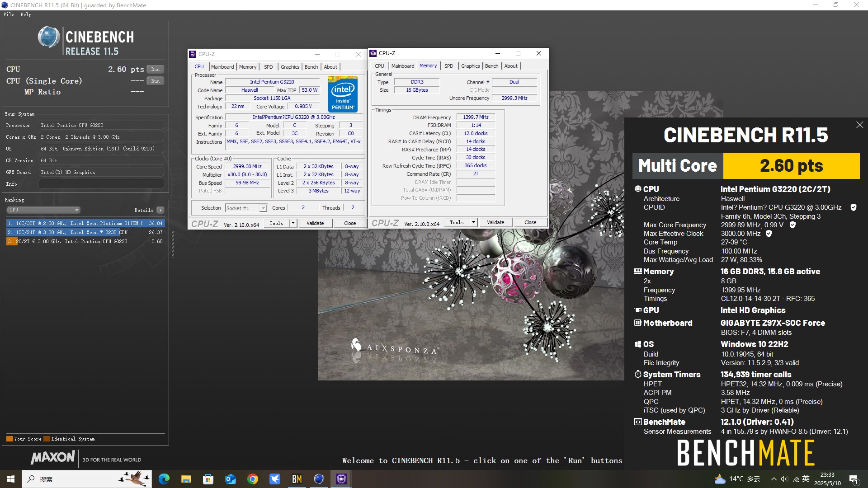The height and width of the screenshot is (488, 868).
Task: Open the notification center icon
Action: (x=854, y=479)
